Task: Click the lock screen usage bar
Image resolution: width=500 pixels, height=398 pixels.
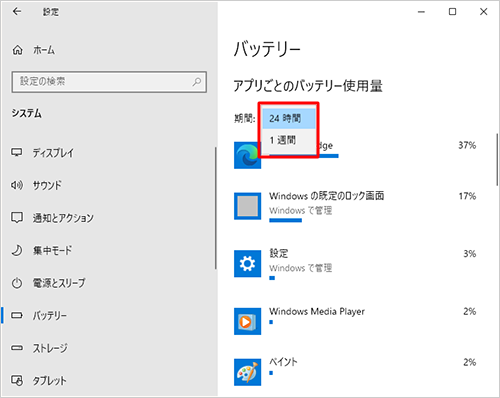Action: (x=285, y=220)
